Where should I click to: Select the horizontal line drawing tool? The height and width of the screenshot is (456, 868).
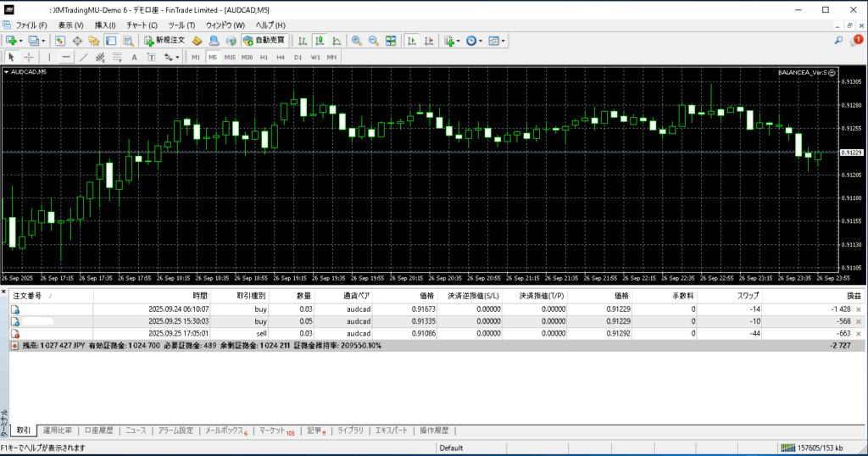66,57
